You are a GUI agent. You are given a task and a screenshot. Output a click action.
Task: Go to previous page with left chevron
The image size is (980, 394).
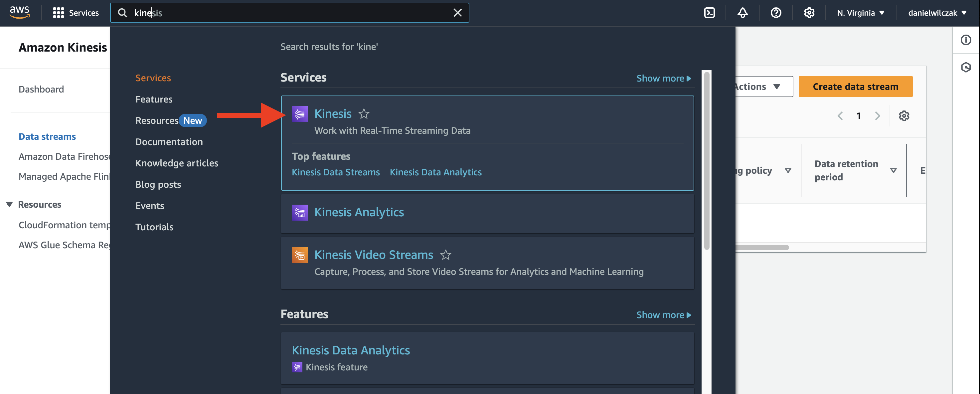(840, 116)
